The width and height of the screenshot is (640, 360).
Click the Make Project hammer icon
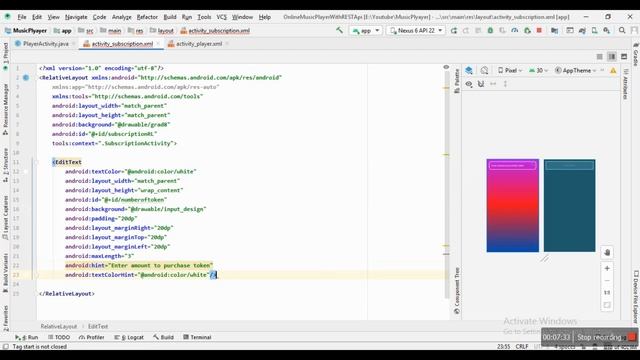(x=339, y=30)
